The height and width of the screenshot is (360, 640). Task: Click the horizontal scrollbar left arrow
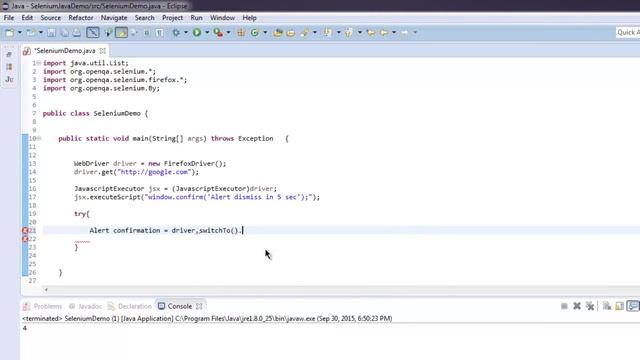pos(46,289)
